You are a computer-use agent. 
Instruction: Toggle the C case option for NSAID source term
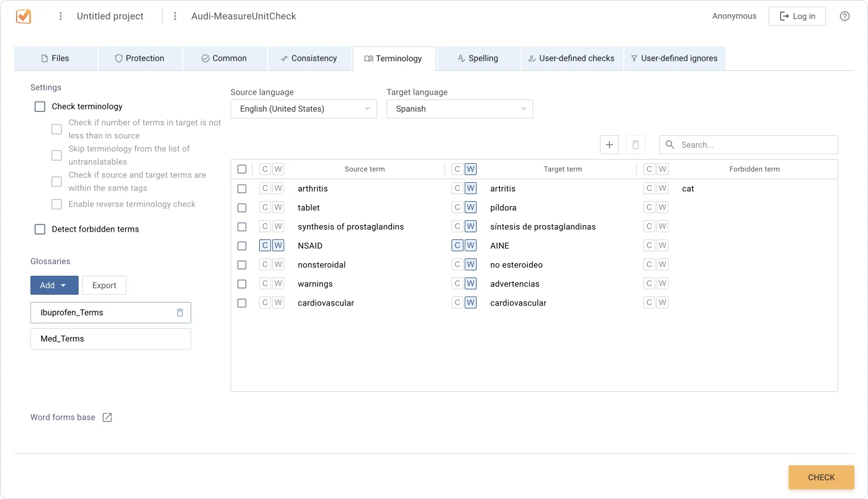[265, 245]
